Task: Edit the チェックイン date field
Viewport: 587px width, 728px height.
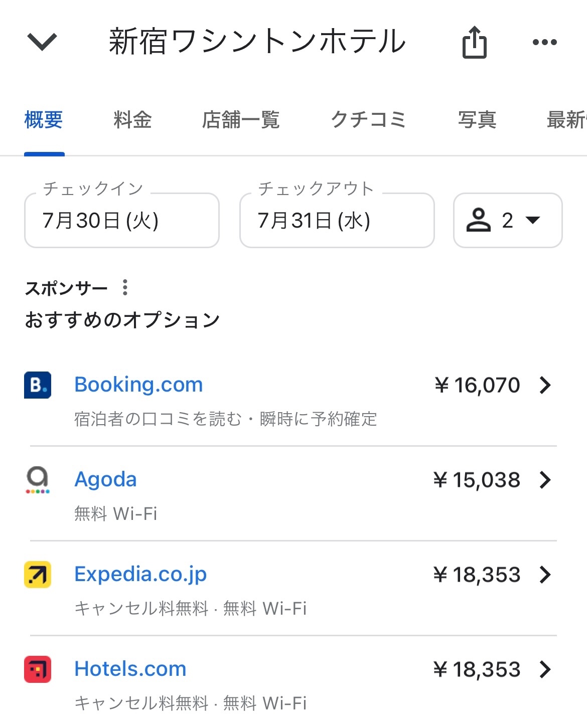Action: tap(122, 221)
